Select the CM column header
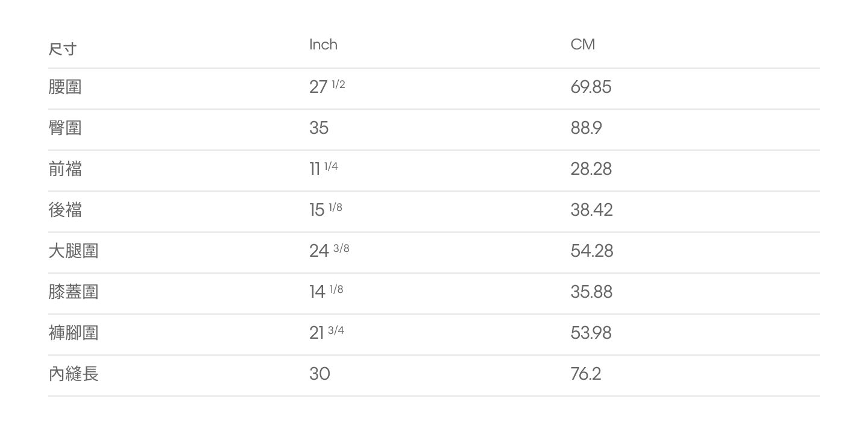 pyautogui.click(x=583, y=45)
